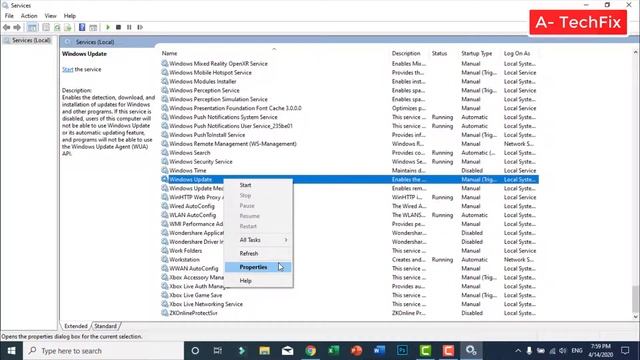Select Xbox Live Networking Service row

coord(349,304)
